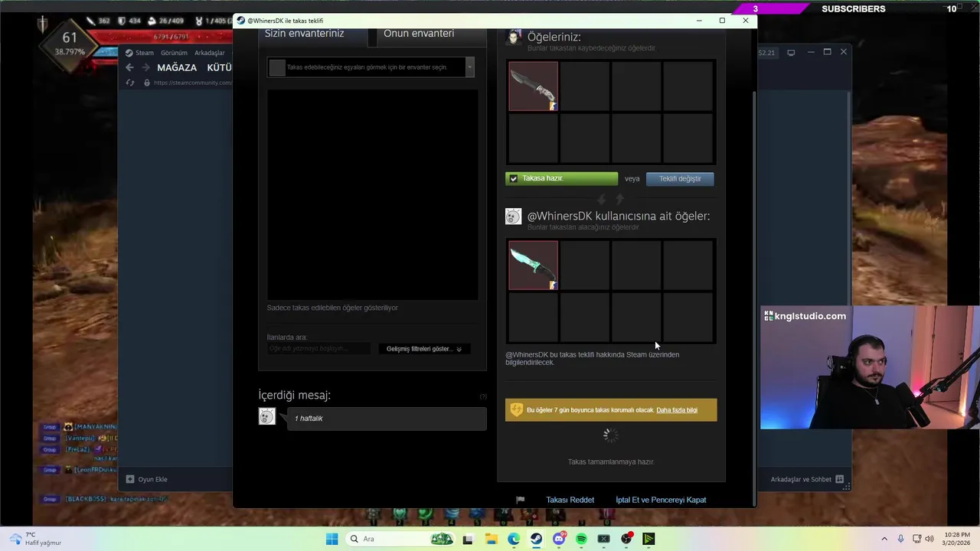Viewport: 980px width, 551px height.
Task: Open the green striped app on taskbar
Action: point(648,539)
